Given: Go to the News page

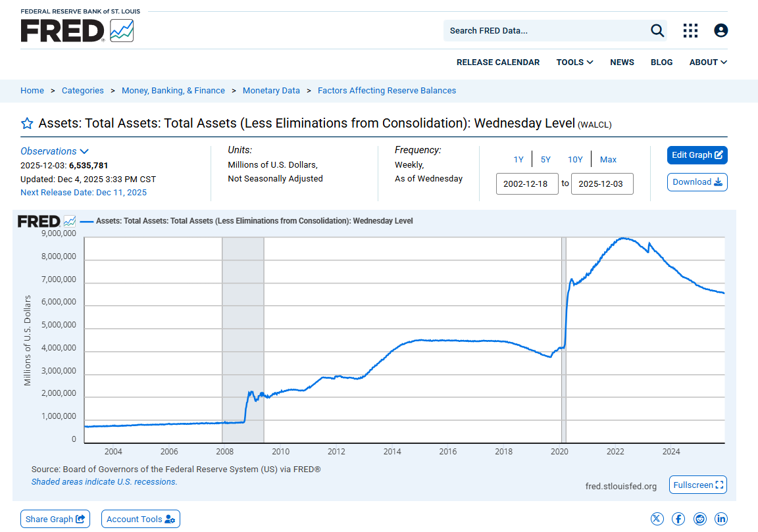Looking at the screenshot, I should click(622, 62).
